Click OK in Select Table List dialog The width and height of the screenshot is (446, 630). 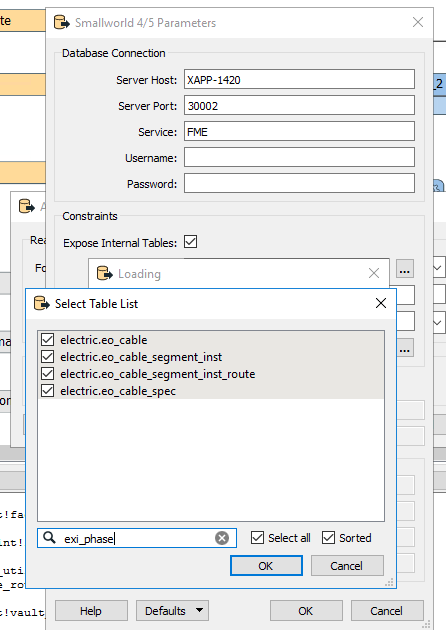click(266, 566)
